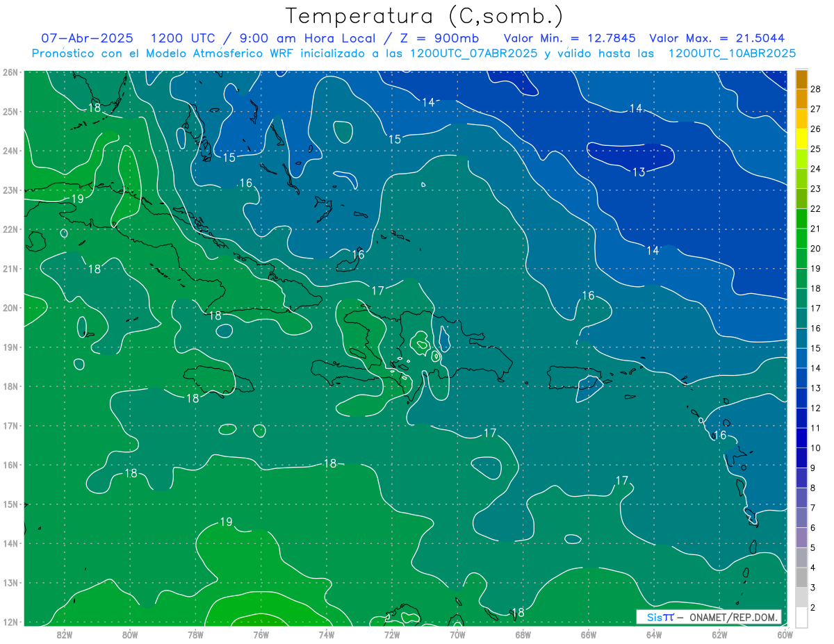Click the colorbar legend label "6"
The width and height of the screenshot is (834, 644).
[813, 528]
